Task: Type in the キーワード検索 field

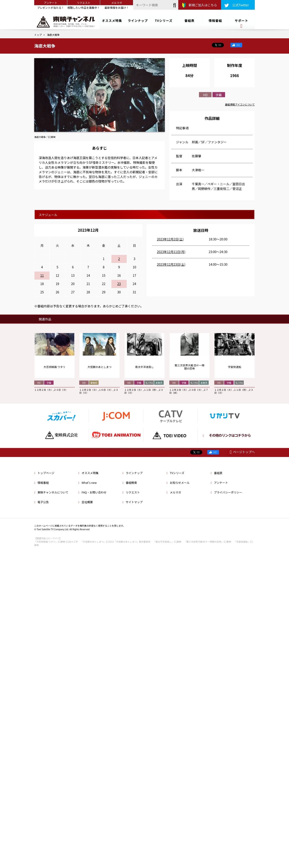Action: (x=152, y=5)
